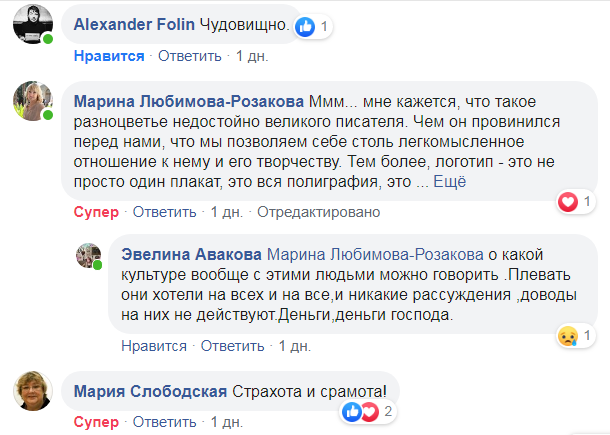Open Alexander Folin's profile picture
The image size is (610, 435).
(32, 24)
